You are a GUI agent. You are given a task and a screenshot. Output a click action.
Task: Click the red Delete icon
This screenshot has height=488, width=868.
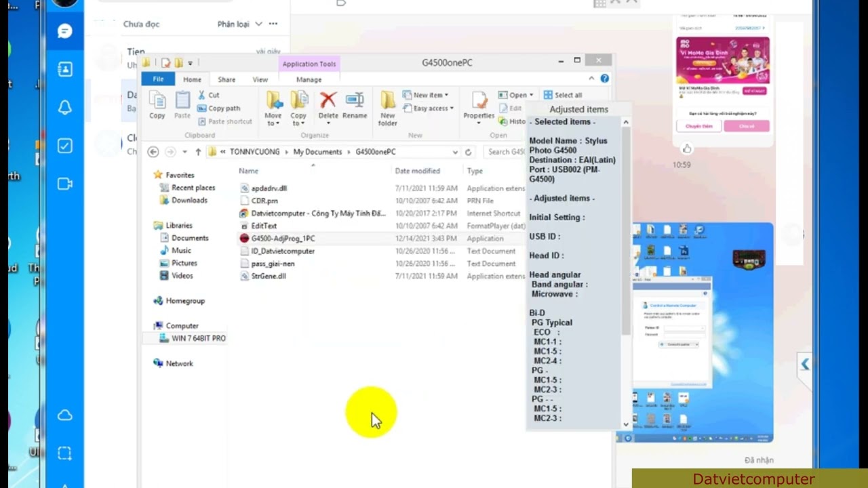tap(328, 101)
